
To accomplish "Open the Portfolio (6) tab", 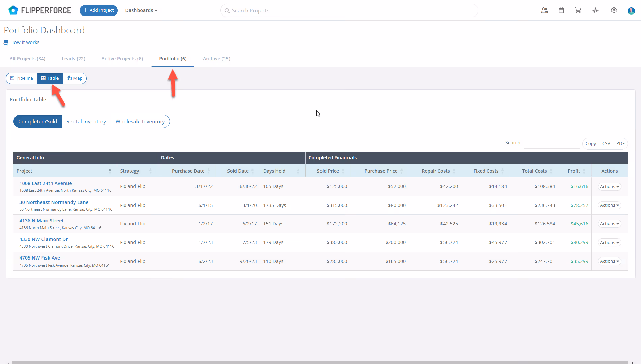I will click(x=173, y=59).
